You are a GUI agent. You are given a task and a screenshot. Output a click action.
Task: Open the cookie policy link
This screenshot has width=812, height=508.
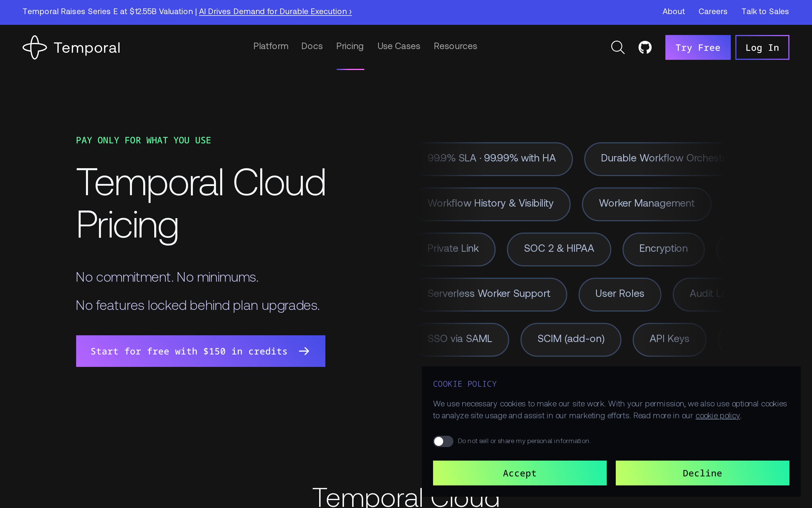click(x=717, y=416)
